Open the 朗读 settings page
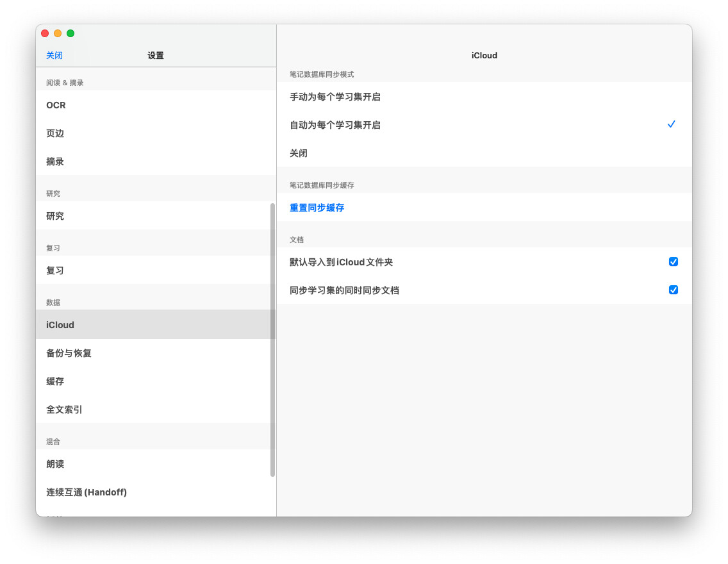 pos(55,464)
